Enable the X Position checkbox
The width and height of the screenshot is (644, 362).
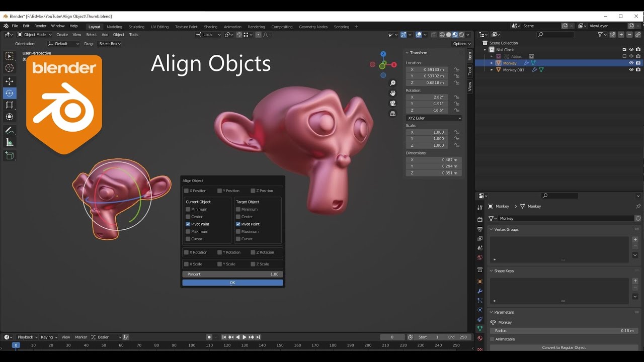[x=186, y=191]
